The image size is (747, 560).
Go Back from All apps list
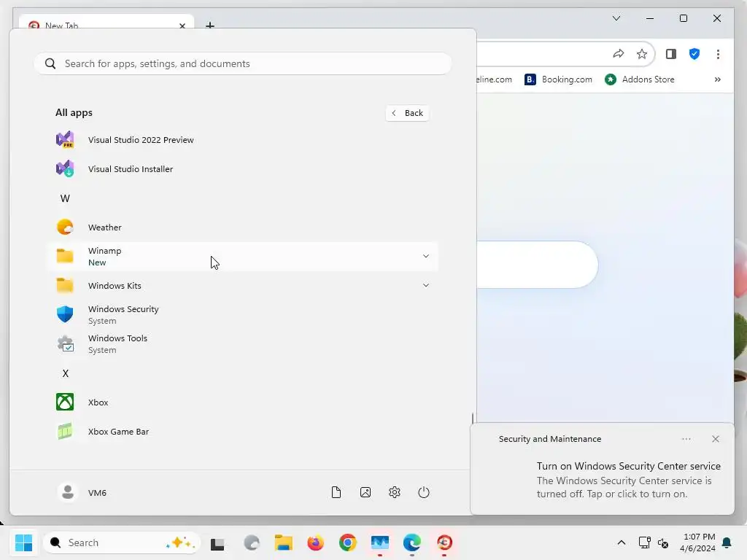point(407,113)
